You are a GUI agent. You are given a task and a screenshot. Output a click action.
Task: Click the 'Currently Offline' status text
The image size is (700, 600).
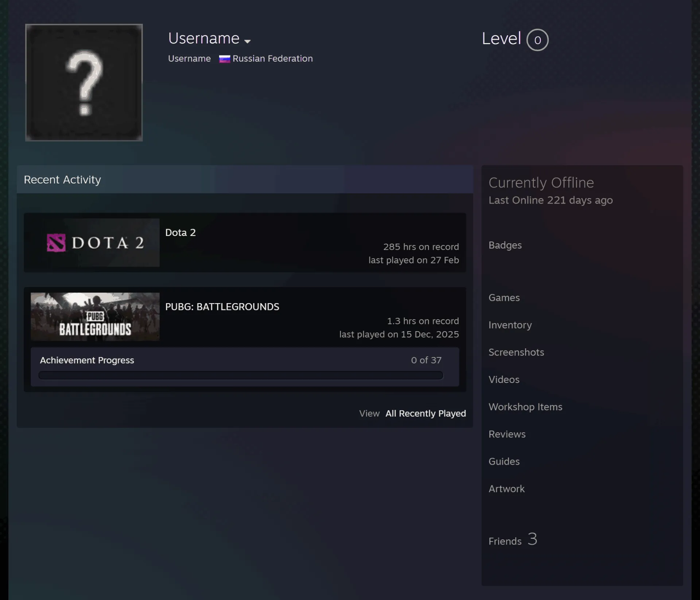541,182
